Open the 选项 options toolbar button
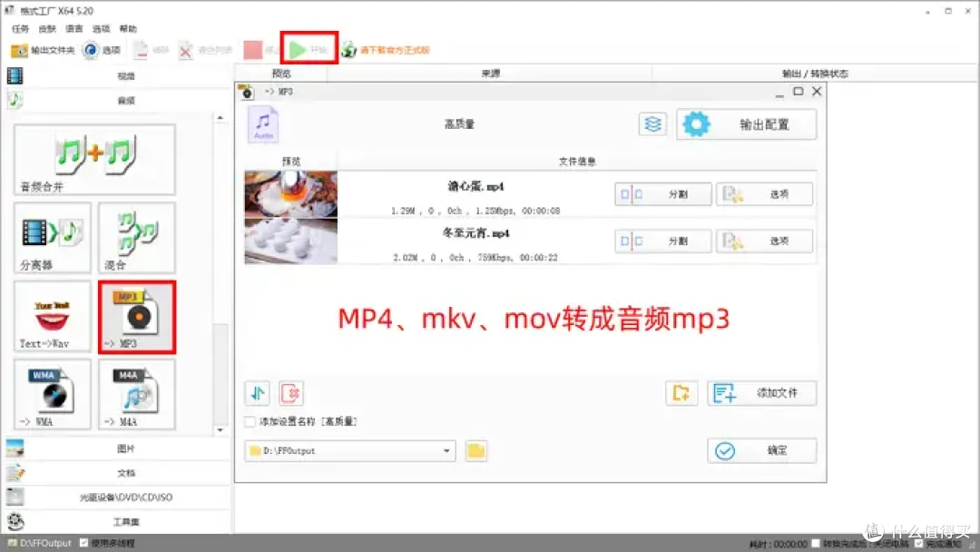Image resolution: width=980 pixels, height=552 pixels. coord(102,50)
